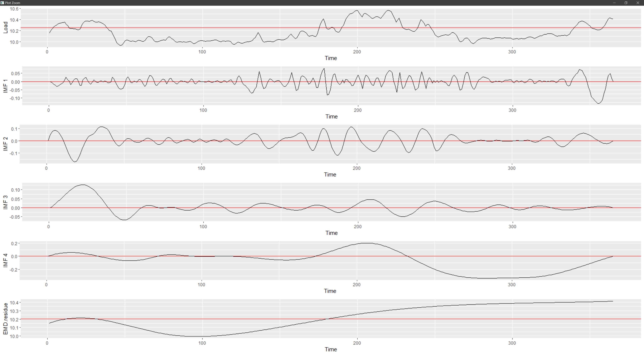Click the 300 x-axis tick of EMD.residue plot
Viewport: 644px width, 355px height.
click(x=512, y=343)
